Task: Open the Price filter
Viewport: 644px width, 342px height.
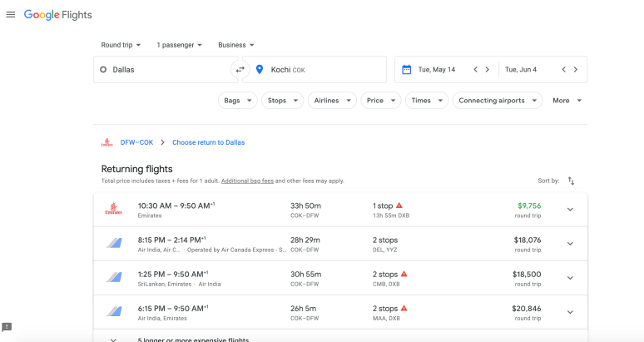Action: pyautogui.click(x=381, y=101)
